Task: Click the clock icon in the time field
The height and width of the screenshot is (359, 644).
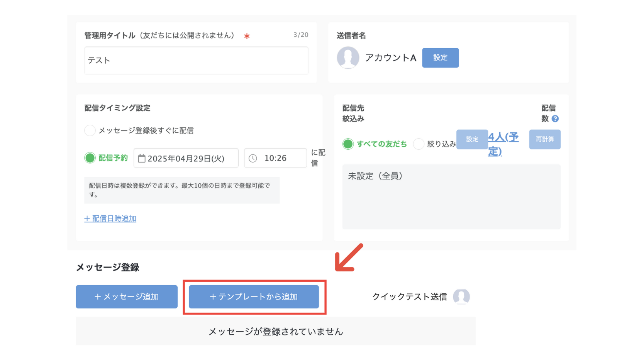Action: [253, 158]
